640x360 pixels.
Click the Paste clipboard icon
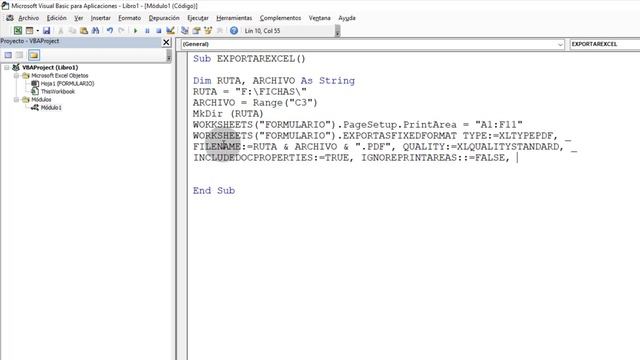pos(84,31)
